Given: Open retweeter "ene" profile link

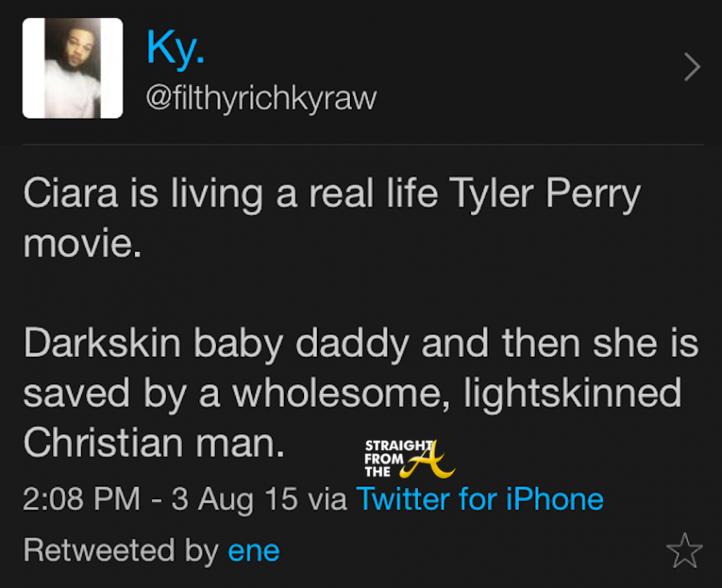Looking at the screenshot, I should 254,550.
